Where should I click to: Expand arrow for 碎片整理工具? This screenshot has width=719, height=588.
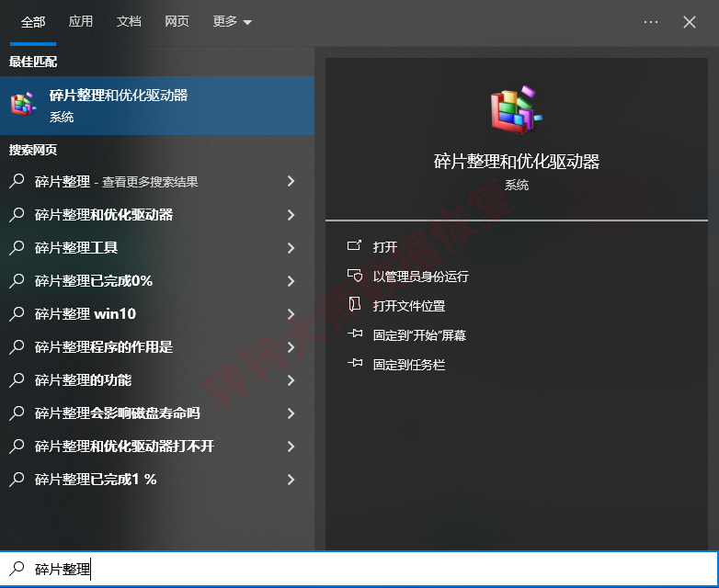point(291,247)
